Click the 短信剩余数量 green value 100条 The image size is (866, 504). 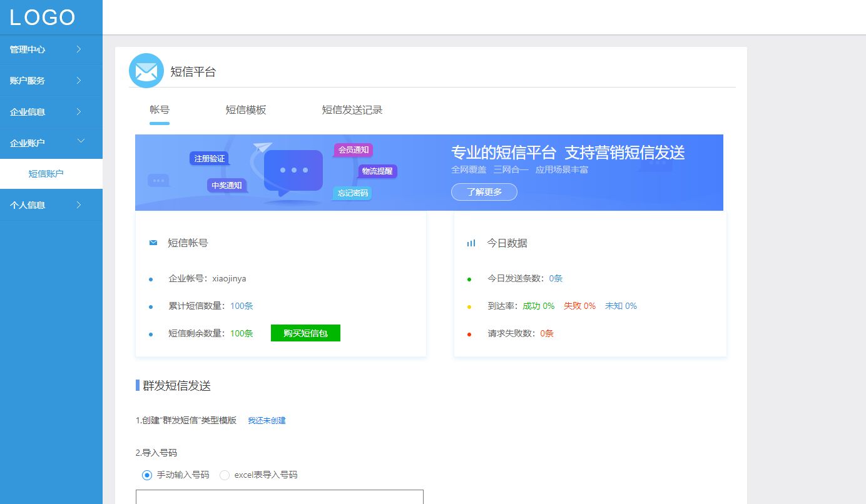pos(242,333)
